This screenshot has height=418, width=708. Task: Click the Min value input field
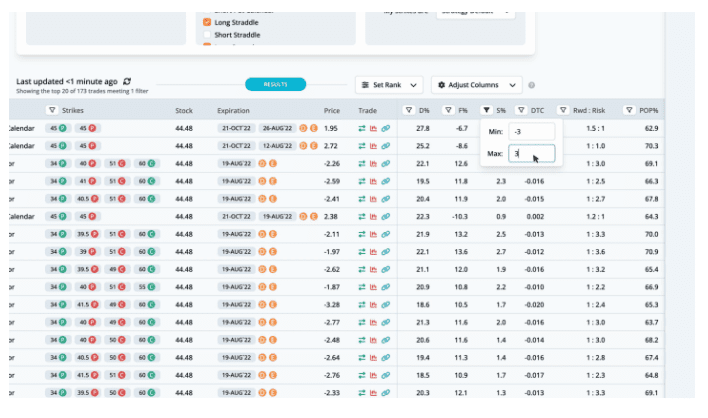(530, 131)
